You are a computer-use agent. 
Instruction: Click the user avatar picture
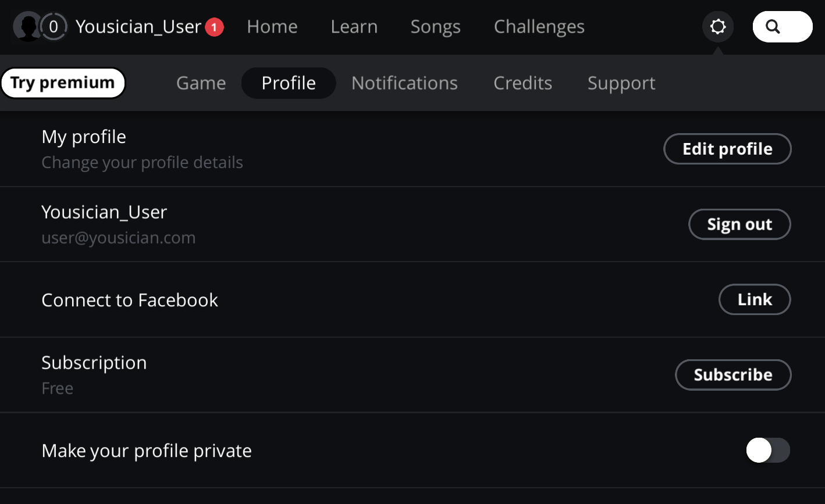coord(27,27)
